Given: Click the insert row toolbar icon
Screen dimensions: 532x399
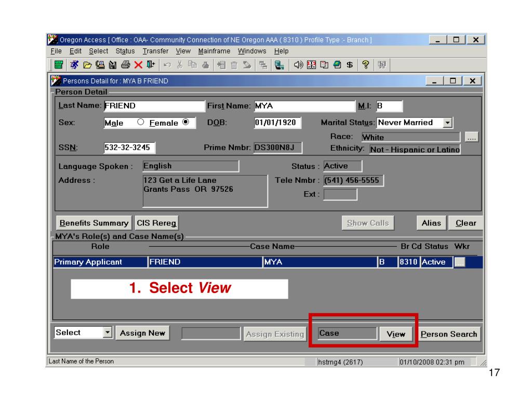Looking at the screenshot, I should (221, 64).
